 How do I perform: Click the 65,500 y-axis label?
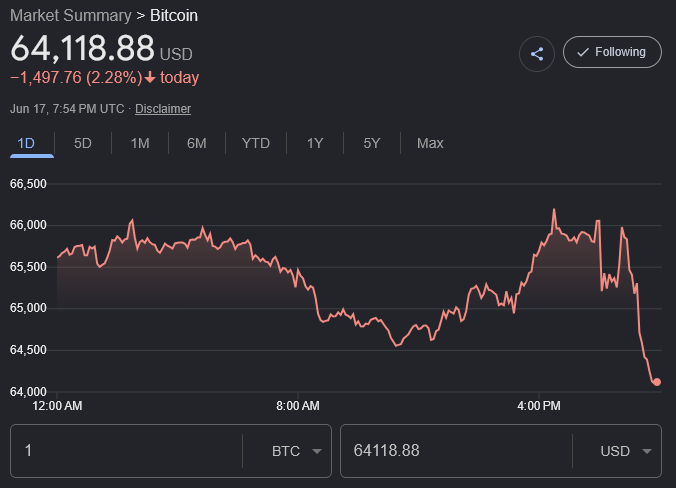coord(28,267)
